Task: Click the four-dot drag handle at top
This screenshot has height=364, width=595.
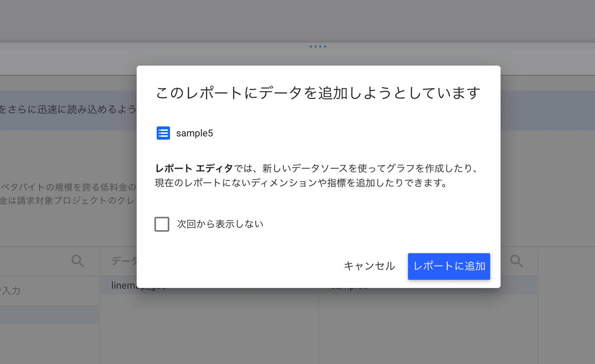Action: [x=318, y=47]
